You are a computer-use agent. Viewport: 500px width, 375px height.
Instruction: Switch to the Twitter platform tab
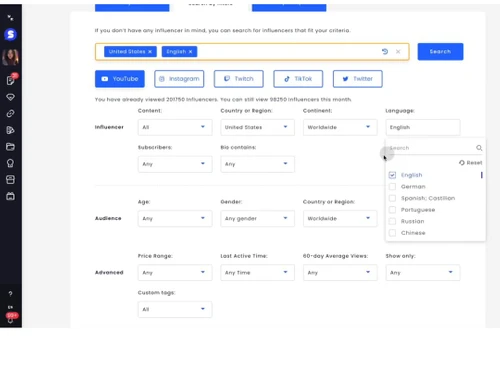coord(358,79)
